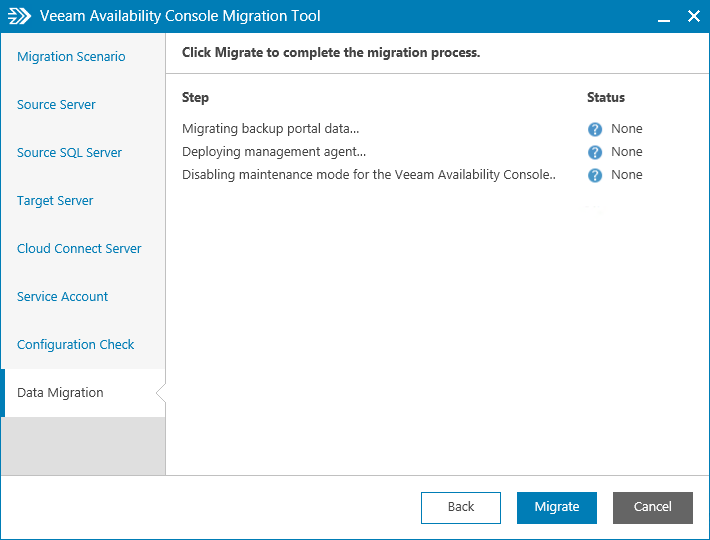Click the Migrating backup portal data row

pos(270,129)
